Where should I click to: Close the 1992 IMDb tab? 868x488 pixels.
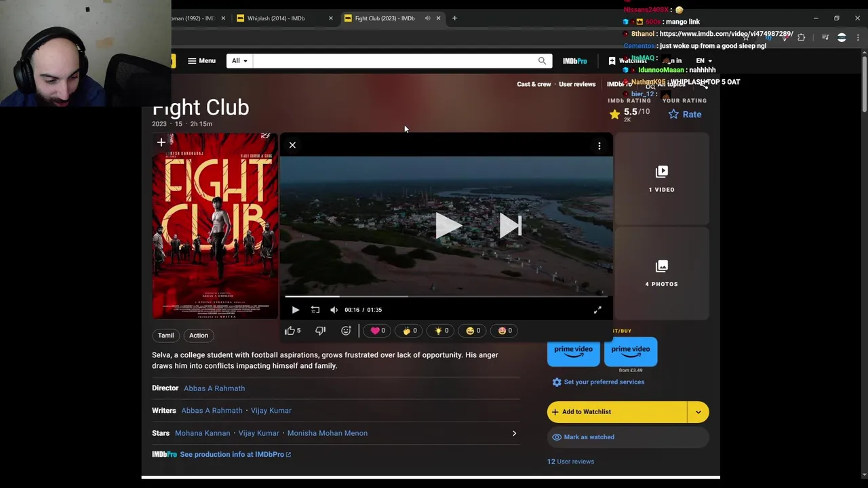(223, 18)
